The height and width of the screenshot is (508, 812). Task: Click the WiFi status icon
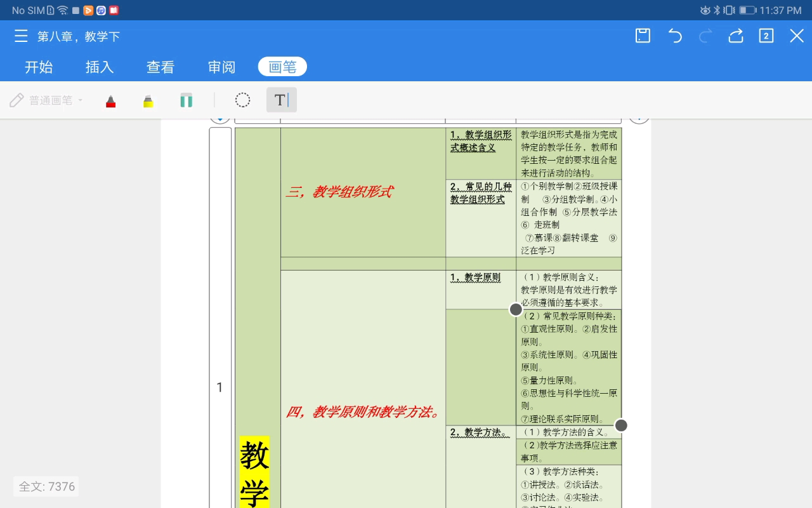[62, 10]
